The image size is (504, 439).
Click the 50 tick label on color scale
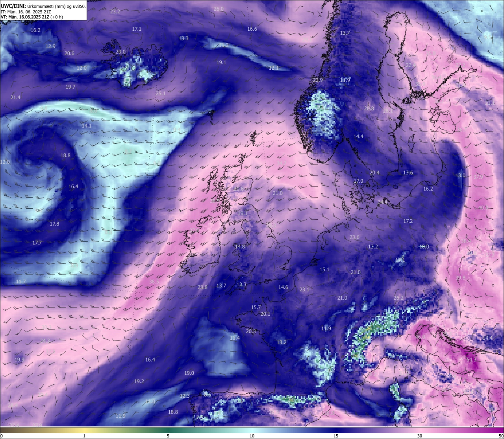point(501,436)
